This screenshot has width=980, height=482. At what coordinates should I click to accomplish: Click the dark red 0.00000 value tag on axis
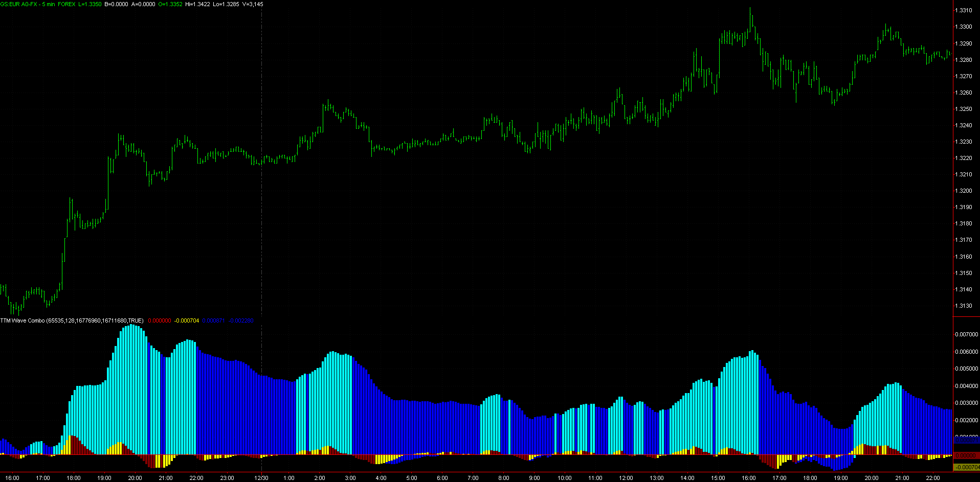(x=966, y=455)
